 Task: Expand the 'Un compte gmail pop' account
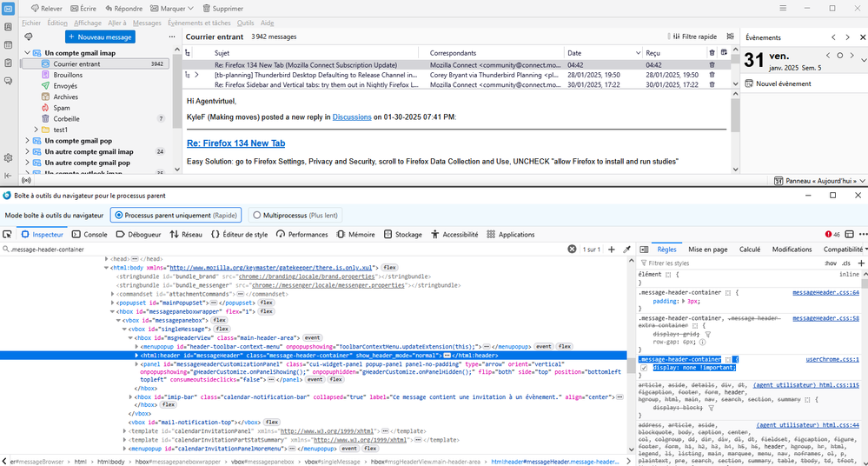(27, 141)
